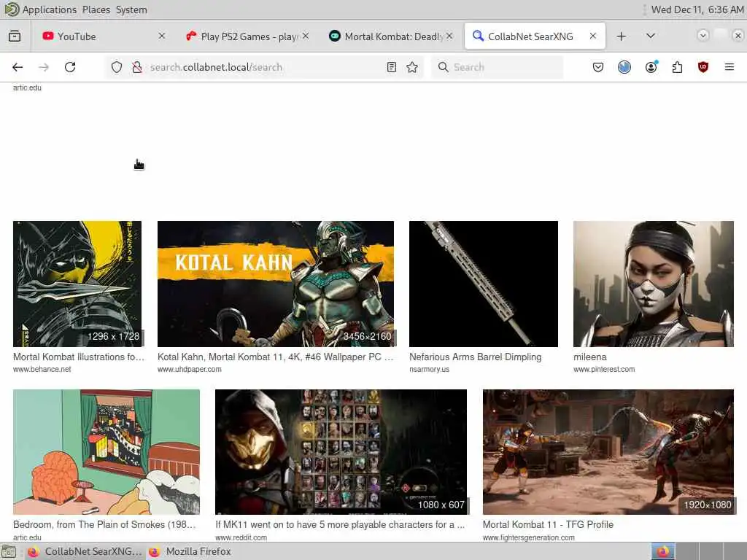
Task: Click the www.reddit.com source text
Action: point(241,537)
